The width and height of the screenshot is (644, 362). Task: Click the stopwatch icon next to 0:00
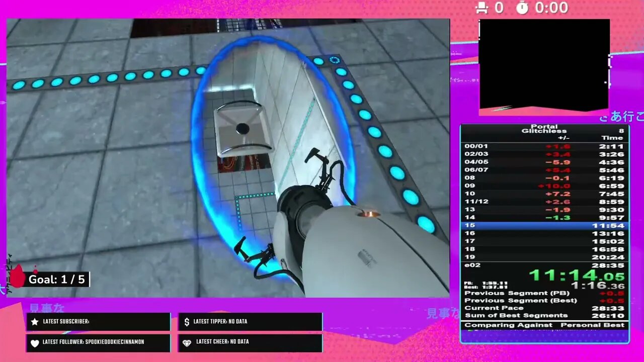(522, 8)
